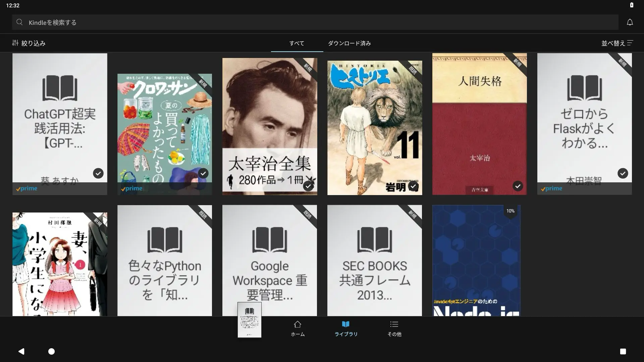644x362 pixels.
Task: Click the 新規 ribbon on SEC BOOKS
Action: (x=413, y=215)
